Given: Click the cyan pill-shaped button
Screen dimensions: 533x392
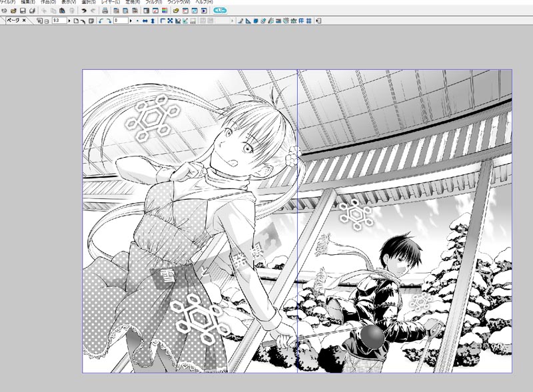Looking at the screenshot, I should pos(220,11).
